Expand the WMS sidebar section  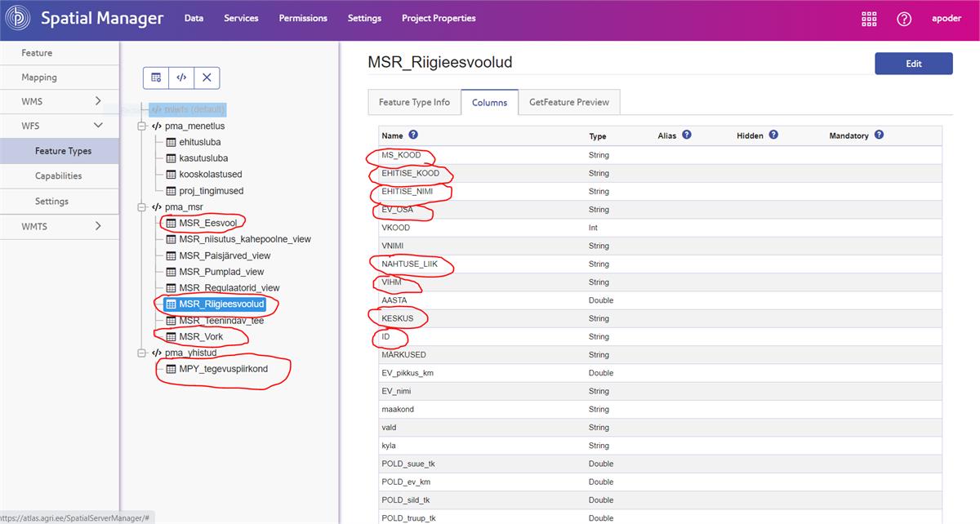(98, 101)
